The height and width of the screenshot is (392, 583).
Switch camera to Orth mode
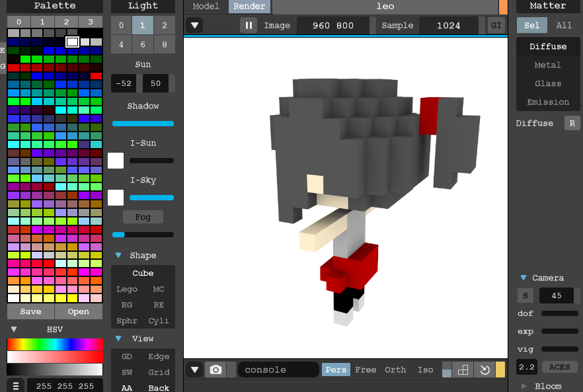click(395, 370)
